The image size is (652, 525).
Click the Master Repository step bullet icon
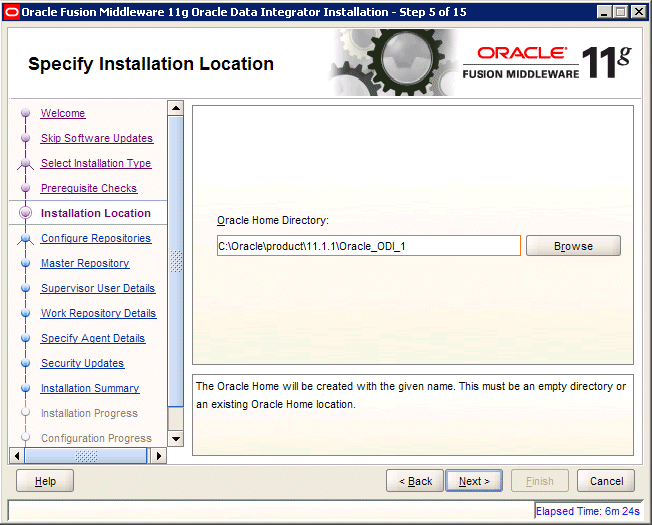[25, 263]
